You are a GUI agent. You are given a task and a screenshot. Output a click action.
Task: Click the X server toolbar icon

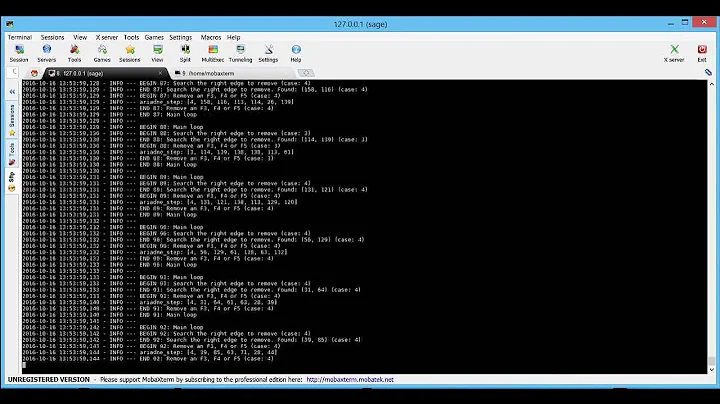pos(674,53)
